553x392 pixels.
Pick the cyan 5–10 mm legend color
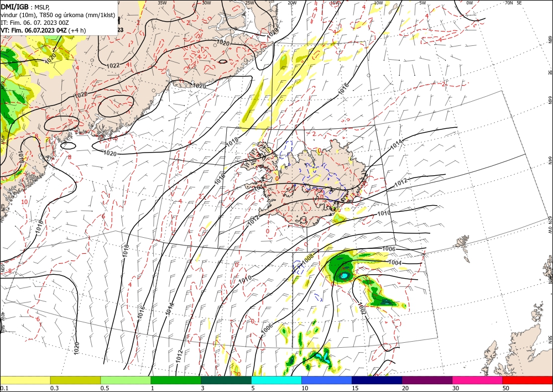pyautogui.click(x=276, y=380)
